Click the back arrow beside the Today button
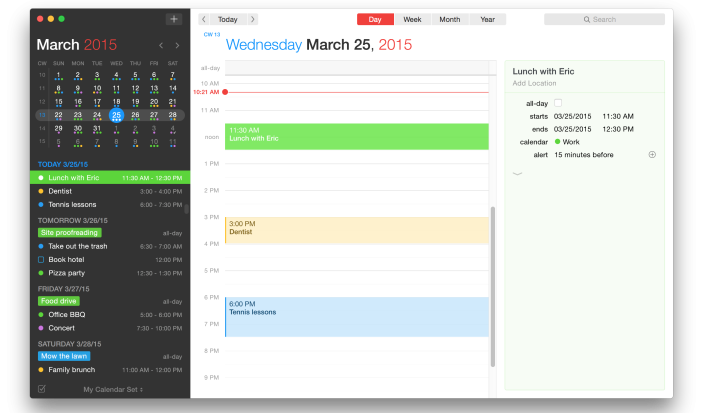The width and height of the screenshot is (703, 413). 204,19
